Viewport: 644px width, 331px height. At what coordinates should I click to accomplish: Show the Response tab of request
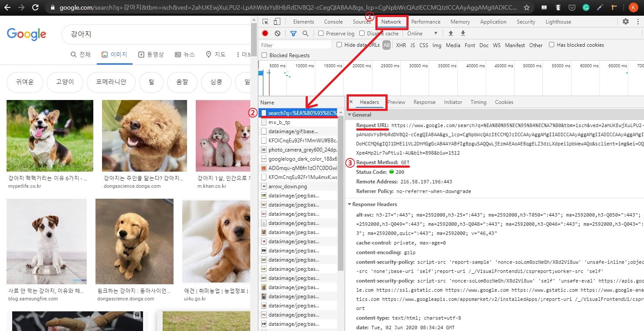click(x=425, y=102)
